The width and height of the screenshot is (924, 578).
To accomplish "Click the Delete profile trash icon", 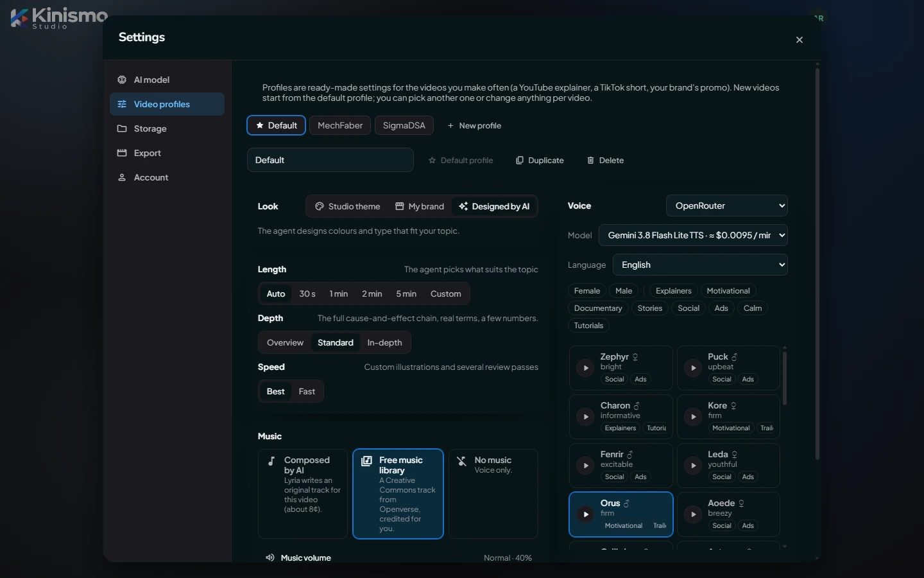I will (590, 160).
